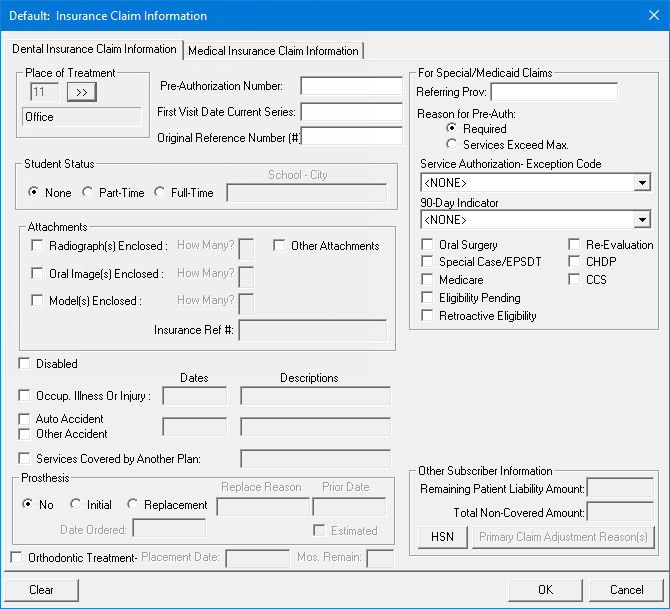
Task: Click the Pre-Authorization Number field
Action: pos(351,86)
